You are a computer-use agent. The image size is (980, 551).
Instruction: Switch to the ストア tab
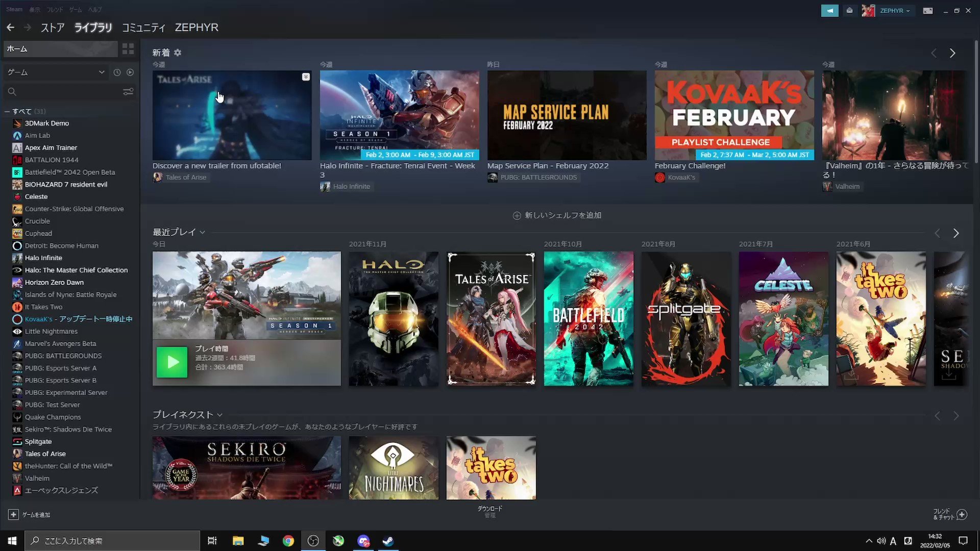click(52, 28)
